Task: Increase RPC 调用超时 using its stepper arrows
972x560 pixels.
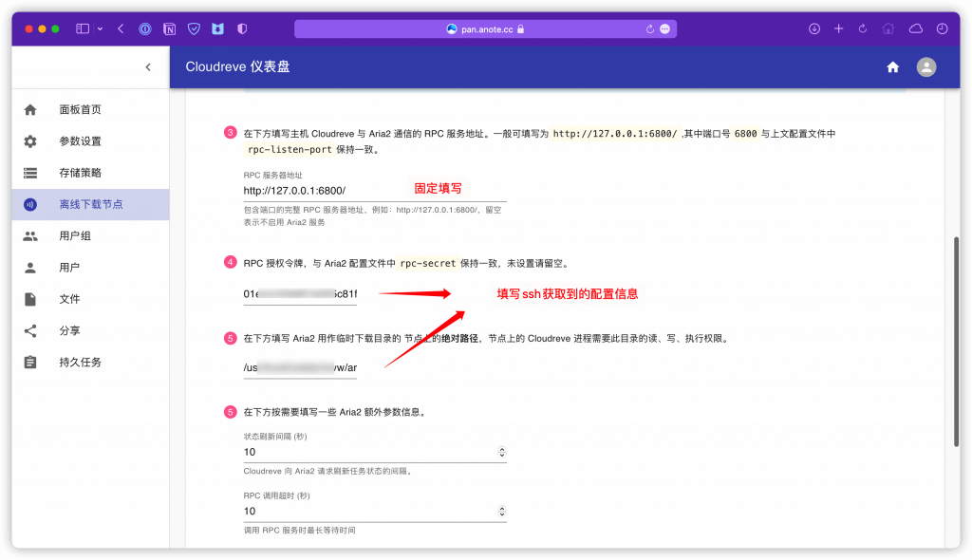Action: coord(500,511)
